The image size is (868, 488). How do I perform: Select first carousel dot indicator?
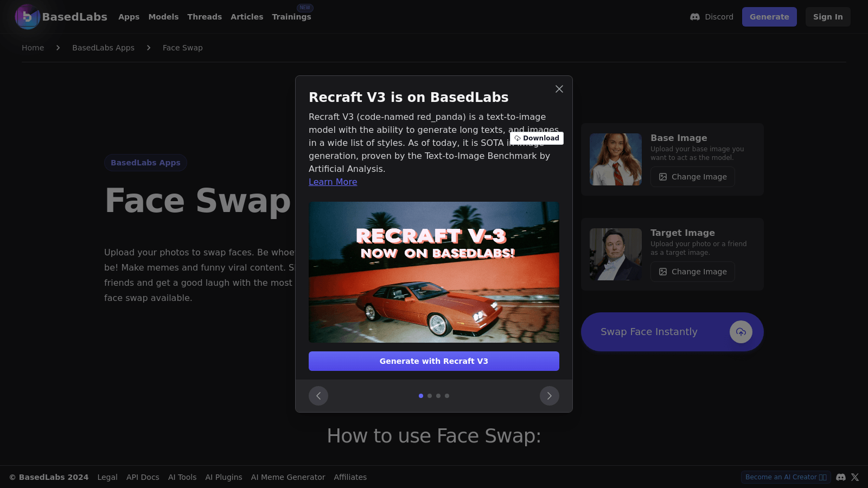(421, 396)
